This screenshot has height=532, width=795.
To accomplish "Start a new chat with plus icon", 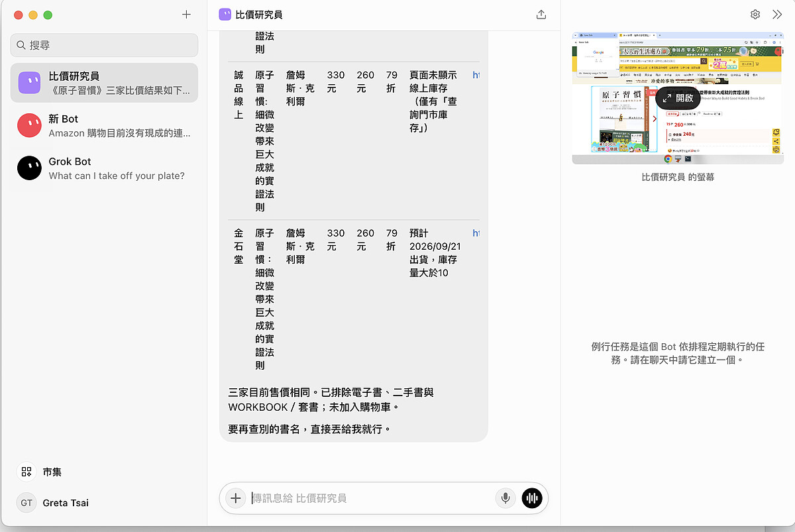I will coord(186,15).
